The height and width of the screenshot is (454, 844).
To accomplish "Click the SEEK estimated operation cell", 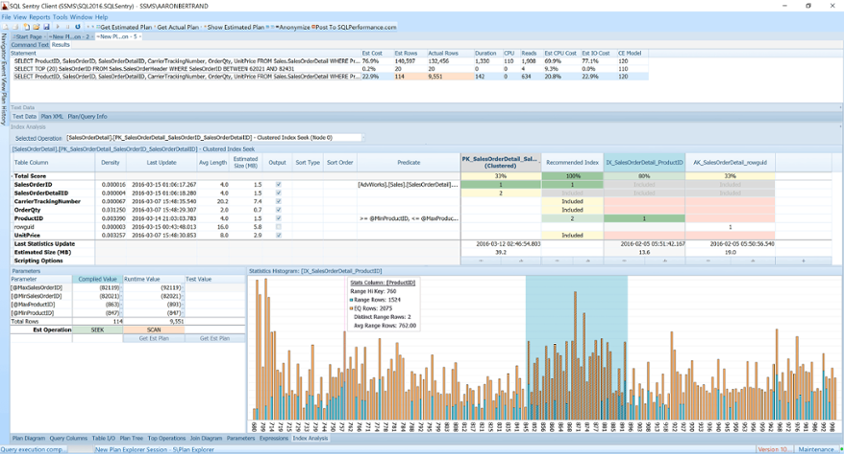I will 97,329.
